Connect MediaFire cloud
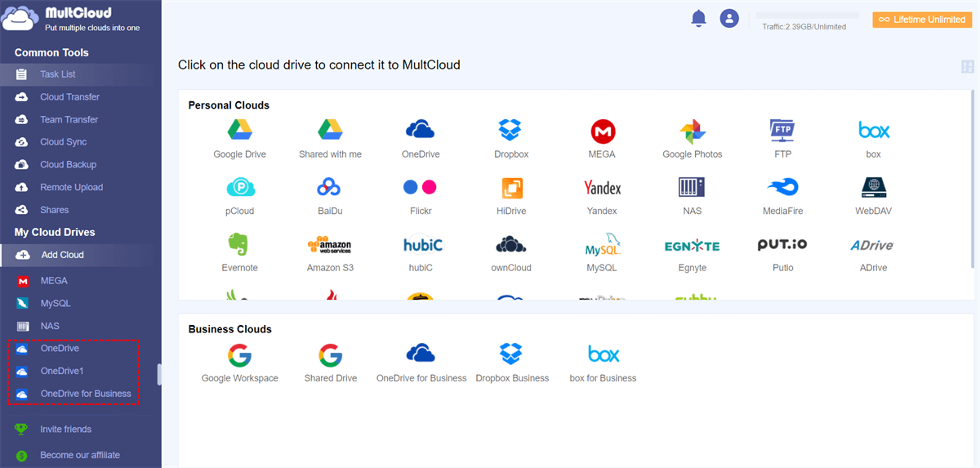This screenshot has height=468, width=980. [782, 195]
